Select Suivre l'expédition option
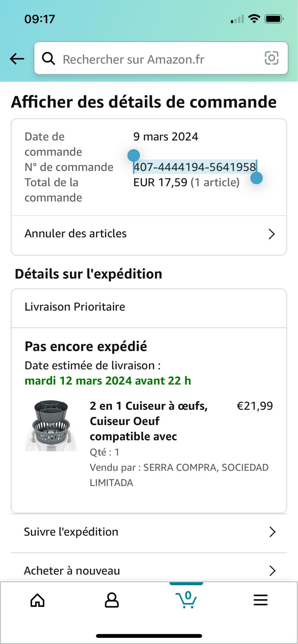 [x=71, y=532]
